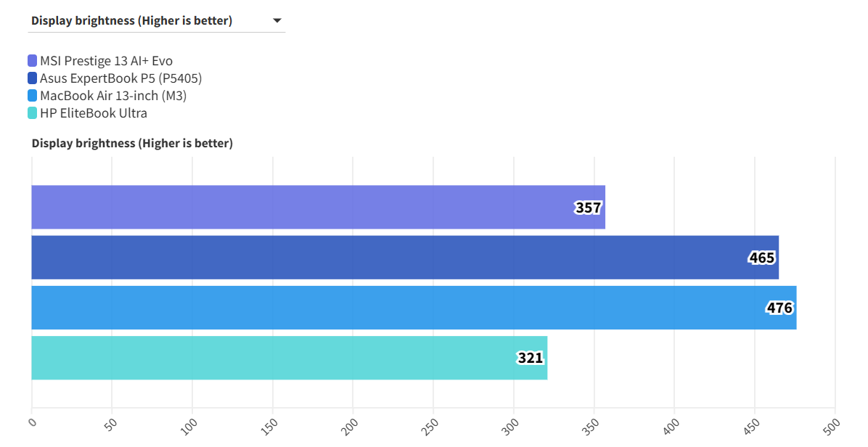Select the teal HP EliteBook bar
868x447 pixels.
point(276,358)
